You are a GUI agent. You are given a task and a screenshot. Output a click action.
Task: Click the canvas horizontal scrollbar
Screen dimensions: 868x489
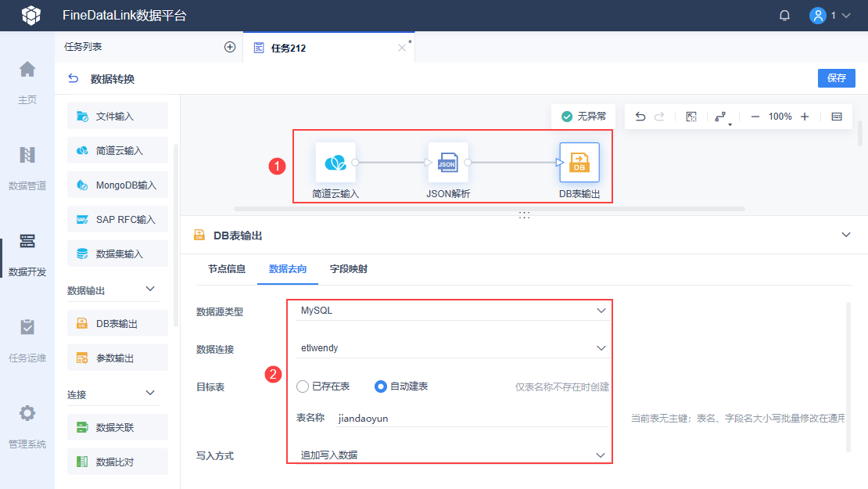click(490, 209)
